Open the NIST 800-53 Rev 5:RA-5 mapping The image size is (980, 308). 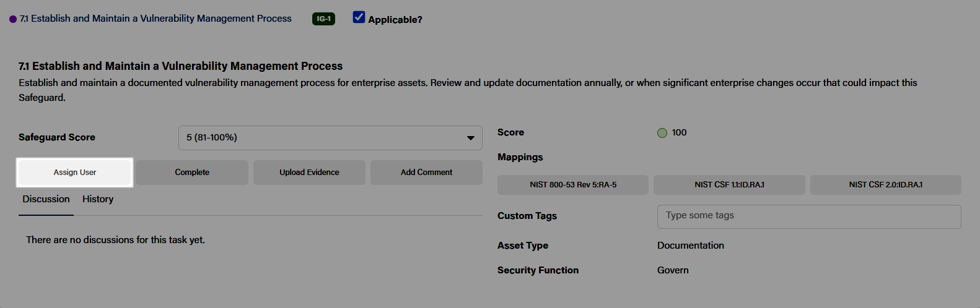tap(573, 185)
